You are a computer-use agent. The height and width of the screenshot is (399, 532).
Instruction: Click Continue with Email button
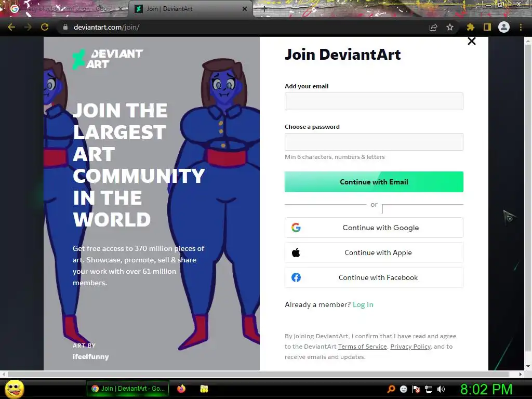coord(374,182)
